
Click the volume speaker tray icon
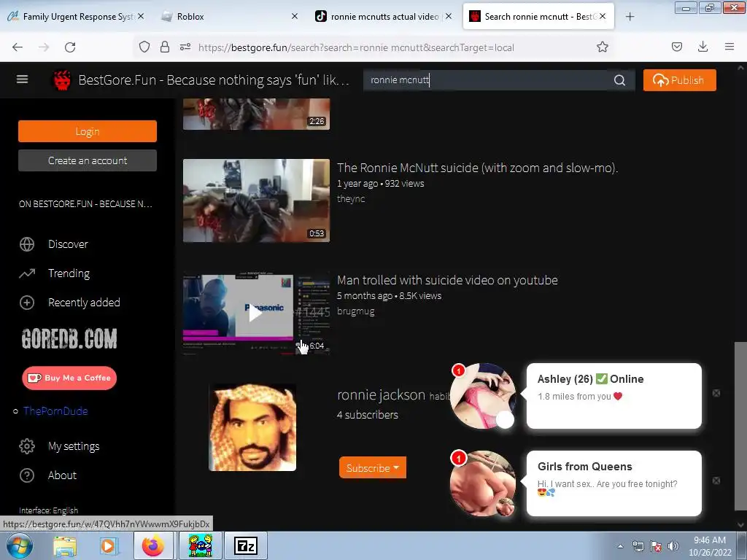pos(673,546)
